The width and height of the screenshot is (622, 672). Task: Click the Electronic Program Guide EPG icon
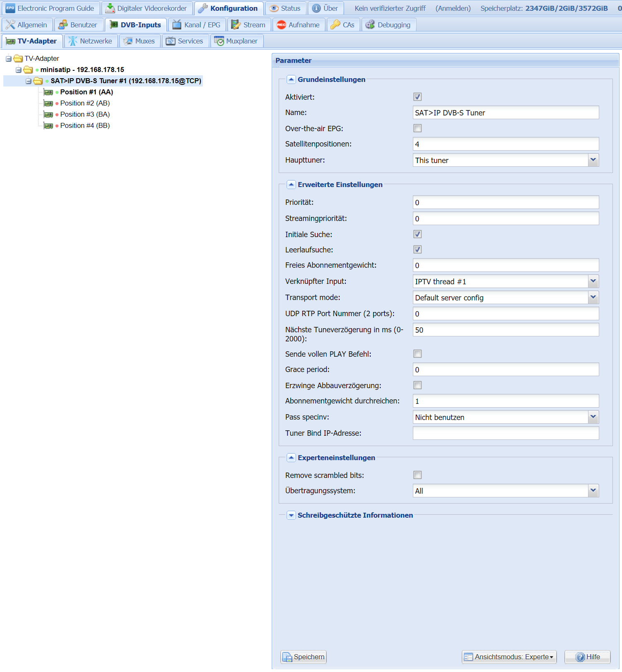[x=10, y=8]
